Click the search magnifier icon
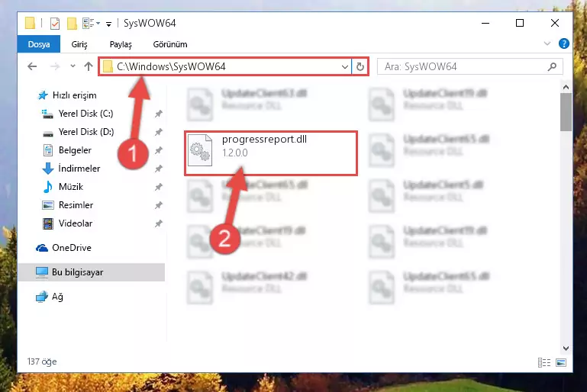The height and width of the screenshot is (392, 587). 552,66
